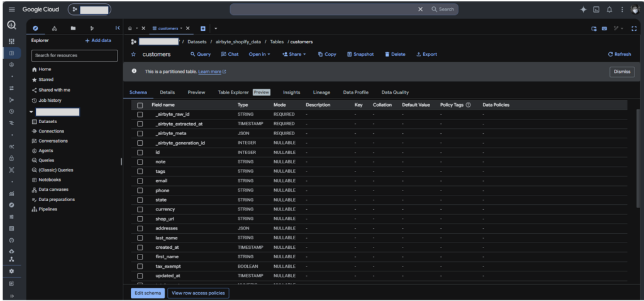Open the three-dot header options menu
Viewport: 644px width, 301px height.
pyautogui.click(x=622, y=9)
